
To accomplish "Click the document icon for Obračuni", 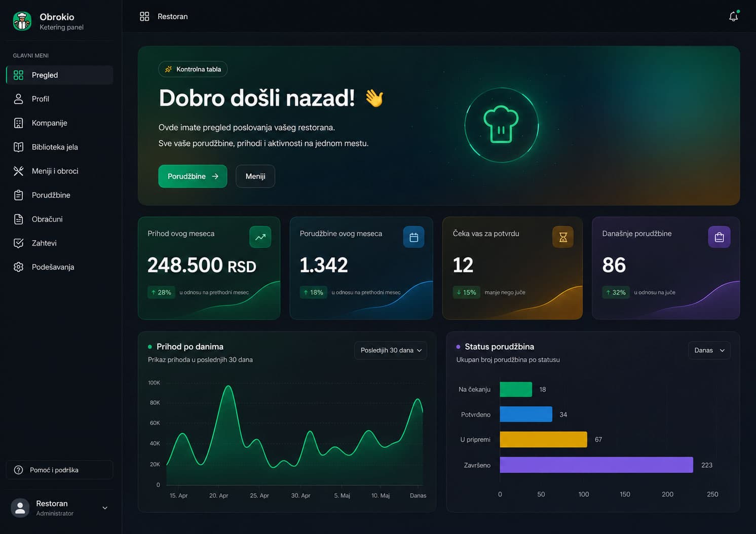I will 19,219.
